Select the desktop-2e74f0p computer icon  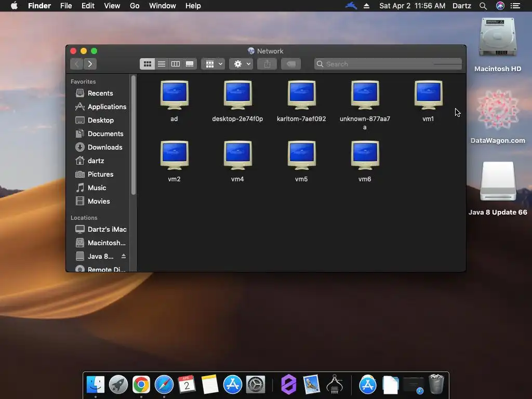pos(237,96)
